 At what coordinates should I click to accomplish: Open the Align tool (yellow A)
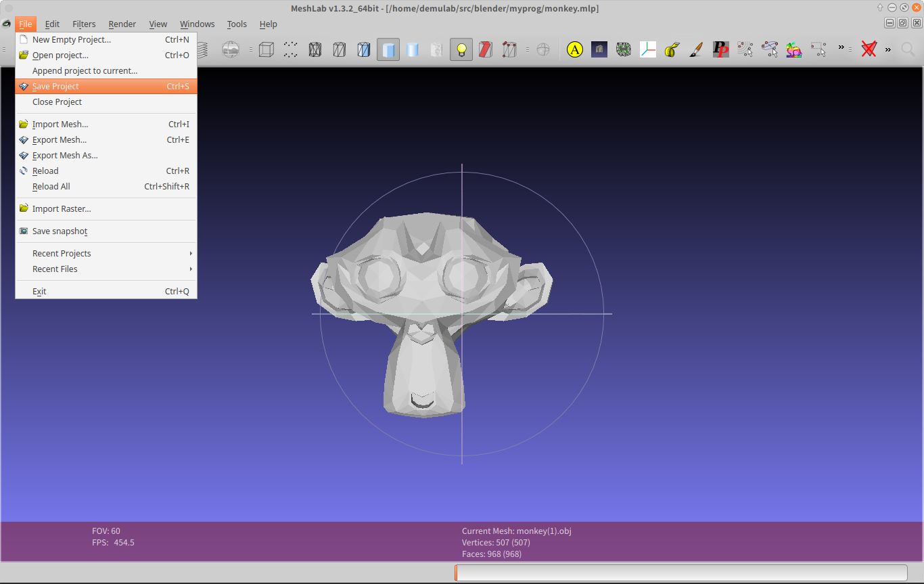tap(575, 49)
